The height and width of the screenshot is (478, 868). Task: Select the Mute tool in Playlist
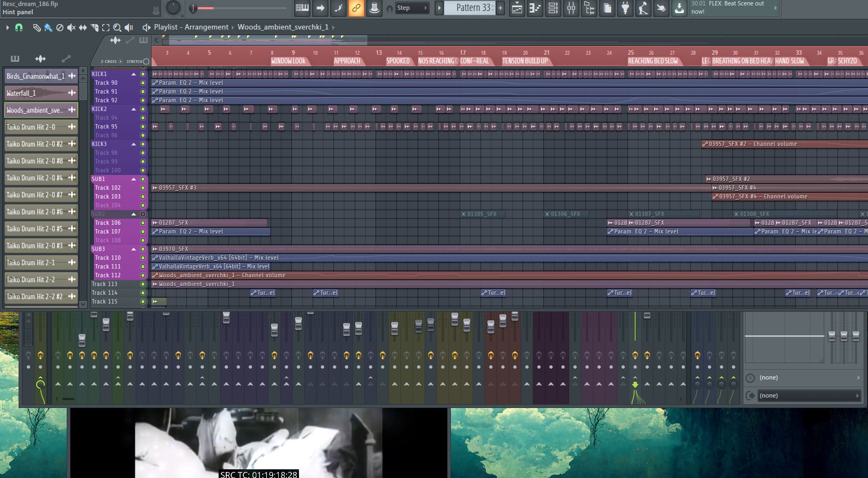pos(71,27)
